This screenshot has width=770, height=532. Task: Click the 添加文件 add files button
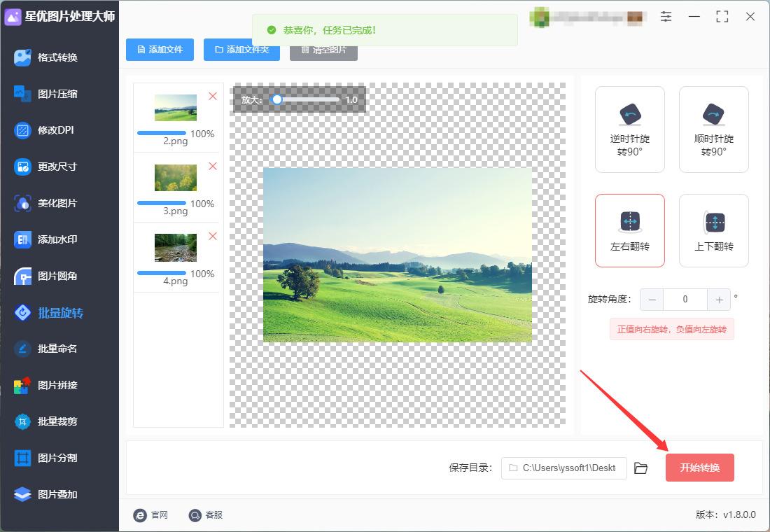point(160,50)
